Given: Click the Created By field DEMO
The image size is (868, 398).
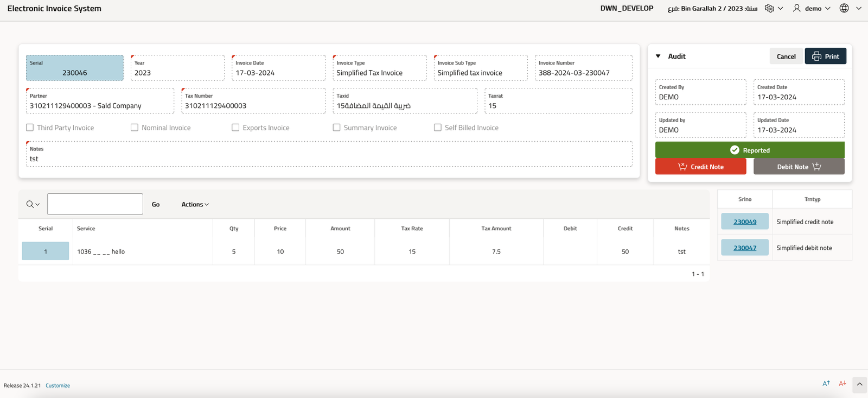Looking at the screenshot, I should coord(701,92).
